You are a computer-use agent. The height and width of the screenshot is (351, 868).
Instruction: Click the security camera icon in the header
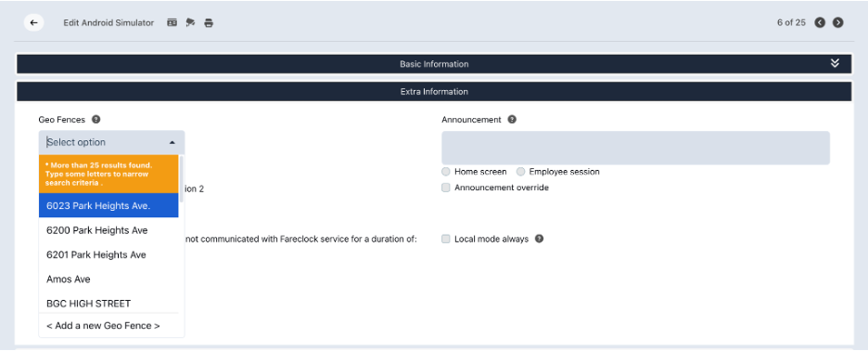click(x=190, y=22)
